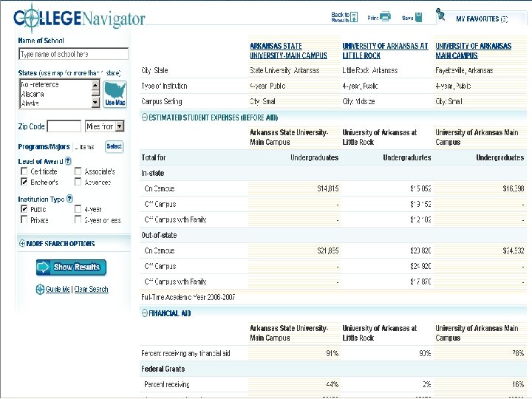Open University of Arkansas at Little Rock link
532x399 pixels.
coord(385,50)
